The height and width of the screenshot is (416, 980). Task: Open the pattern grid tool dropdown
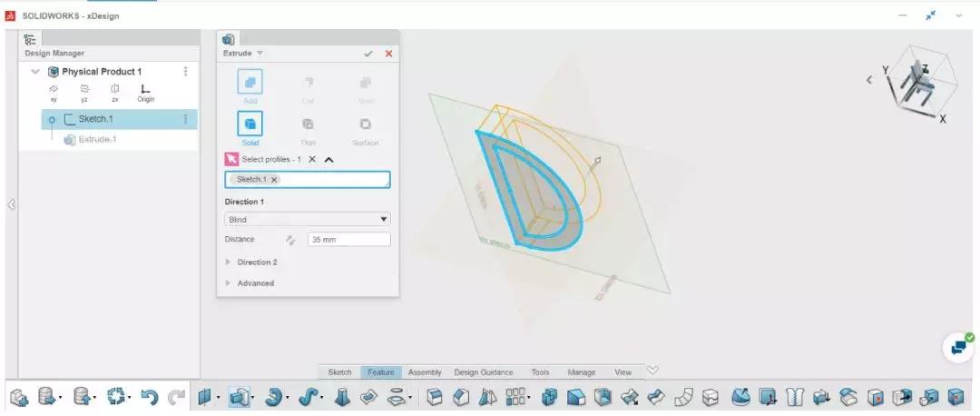click(x=529, y=399)
